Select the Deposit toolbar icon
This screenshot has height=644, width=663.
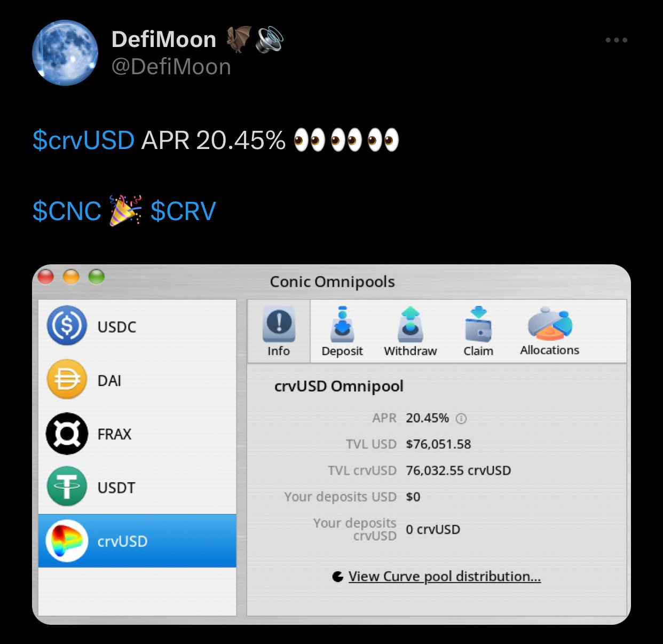[342, 324]
